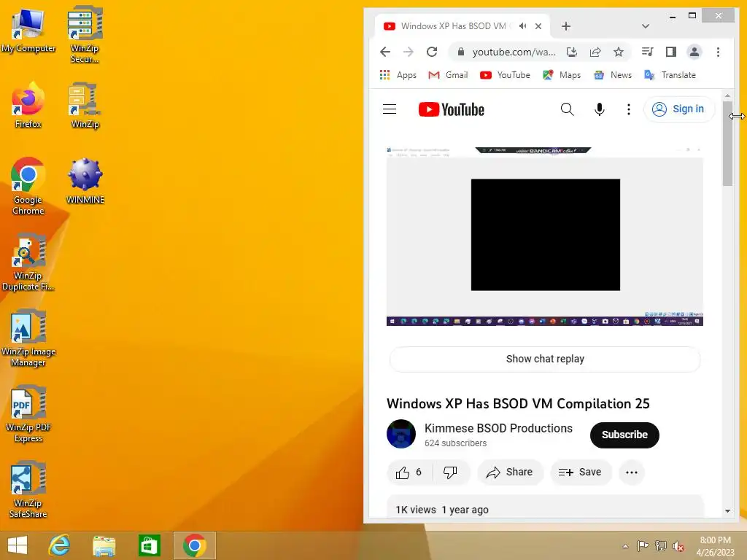
Task: Click the scrollbar down arrow
Action: (x=727, y=511)
